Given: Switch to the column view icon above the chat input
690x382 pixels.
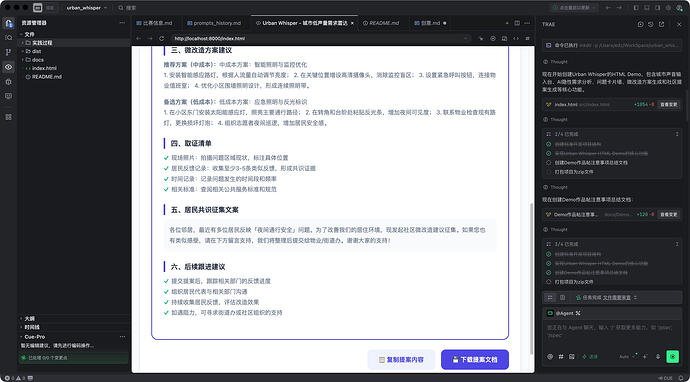Looking at the screenshot, I should click(x=562, y=298).
